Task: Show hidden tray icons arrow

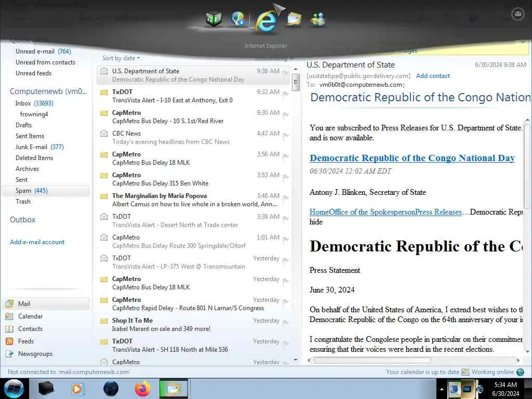Action: [442, 389]
